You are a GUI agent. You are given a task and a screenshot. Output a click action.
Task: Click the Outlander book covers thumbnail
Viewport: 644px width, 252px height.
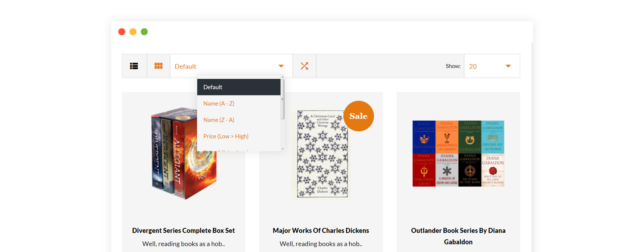tap(458, 153)
